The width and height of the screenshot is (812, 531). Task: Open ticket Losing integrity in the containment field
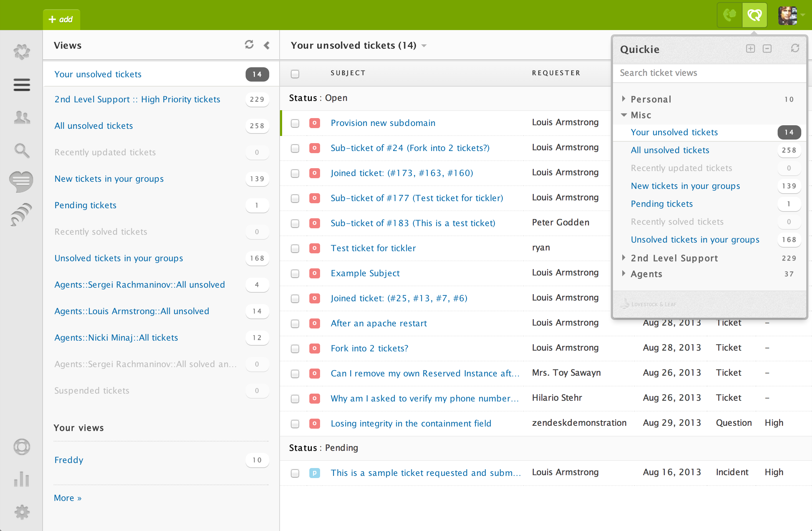pyautogui.click(x=411, y=424)
